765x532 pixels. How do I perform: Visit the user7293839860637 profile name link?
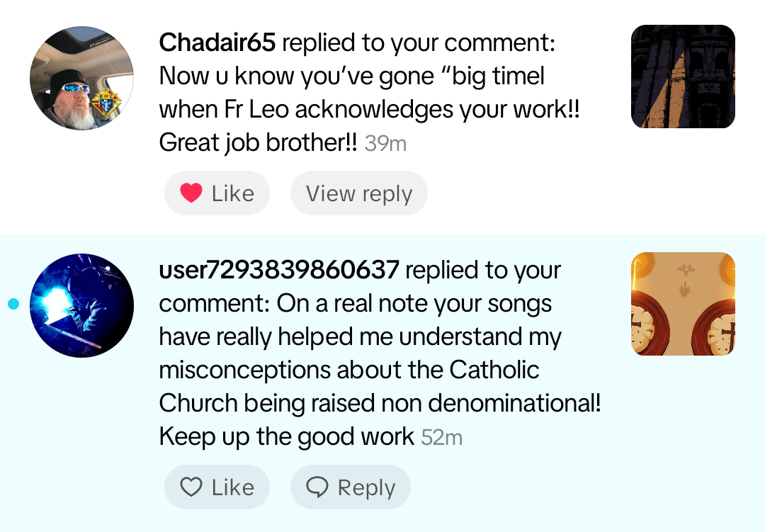coord(279,270)
